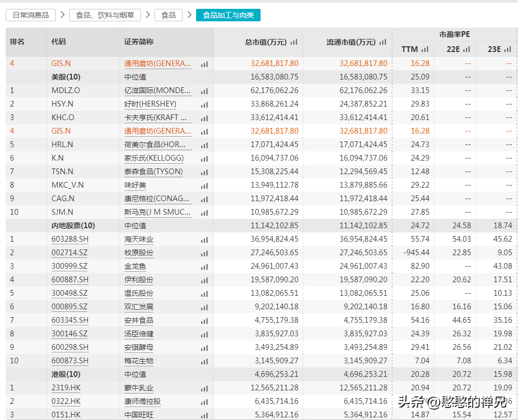Screen dimensions: 518x420
Task: Open chart icon for 牧原股份 row
Action: point(204,254)
